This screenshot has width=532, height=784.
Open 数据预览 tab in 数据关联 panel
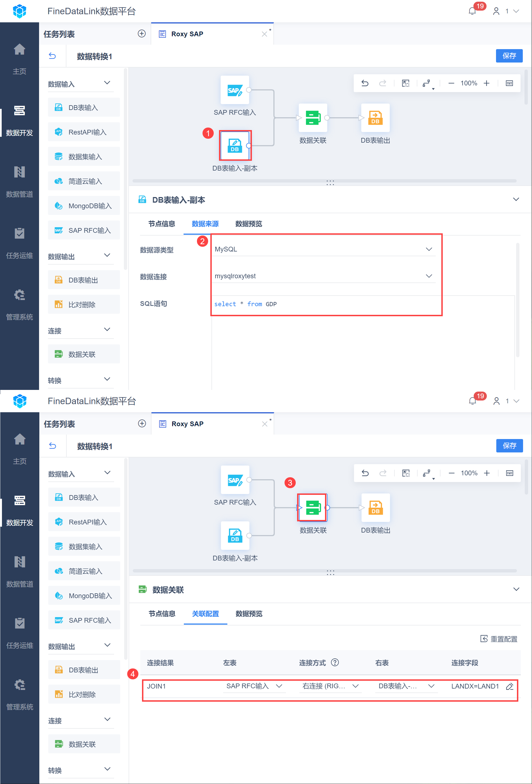[x=249, y=614]
